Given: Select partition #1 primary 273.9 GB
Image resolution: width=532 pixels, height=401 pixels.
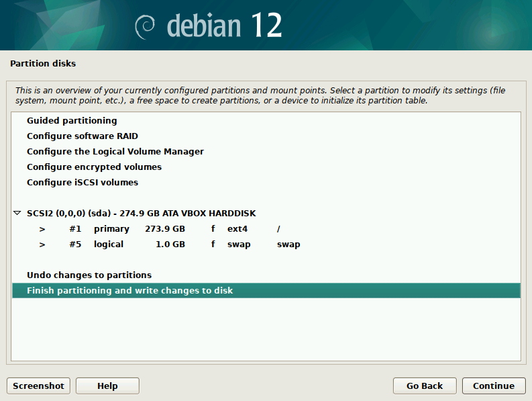Looking at the screenshot, I should [266, 228].
